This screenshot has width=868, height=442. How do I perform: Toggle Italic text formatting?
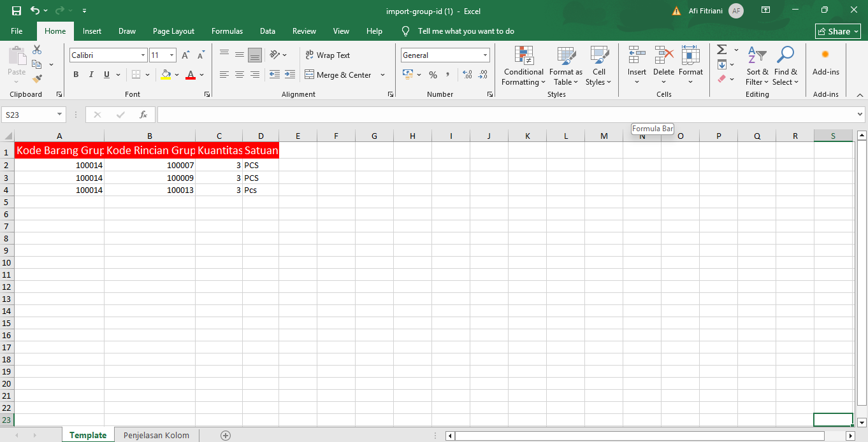click(91, 75)
